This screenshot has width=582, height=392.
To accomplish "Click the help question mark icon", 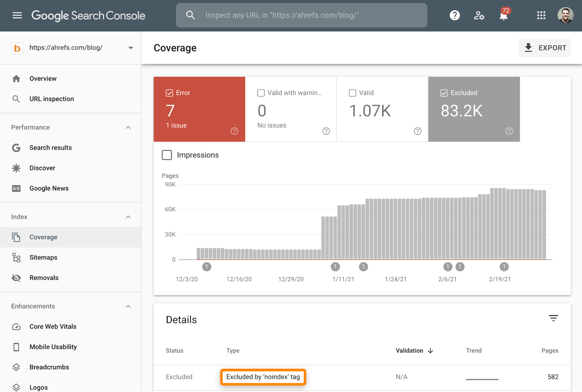I will click(x=454, y=15).
